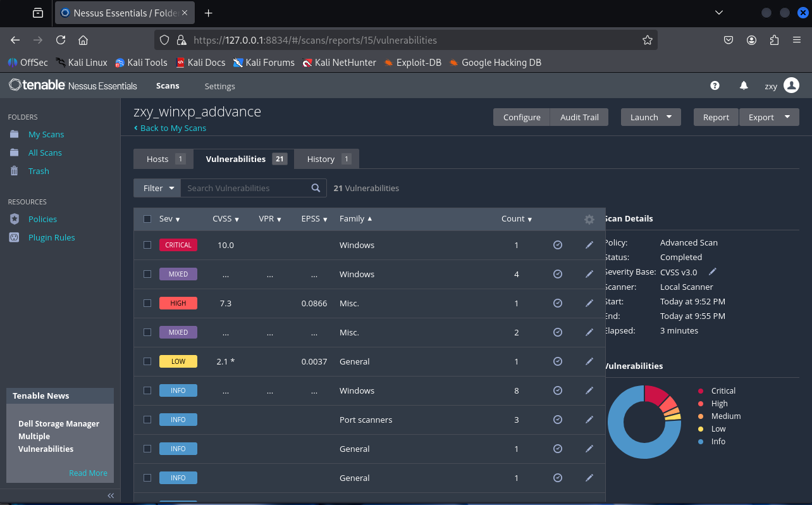812x505 pixels.
Task: Check the INFO Port scanners row checkbox
Action: coord(147,420)
